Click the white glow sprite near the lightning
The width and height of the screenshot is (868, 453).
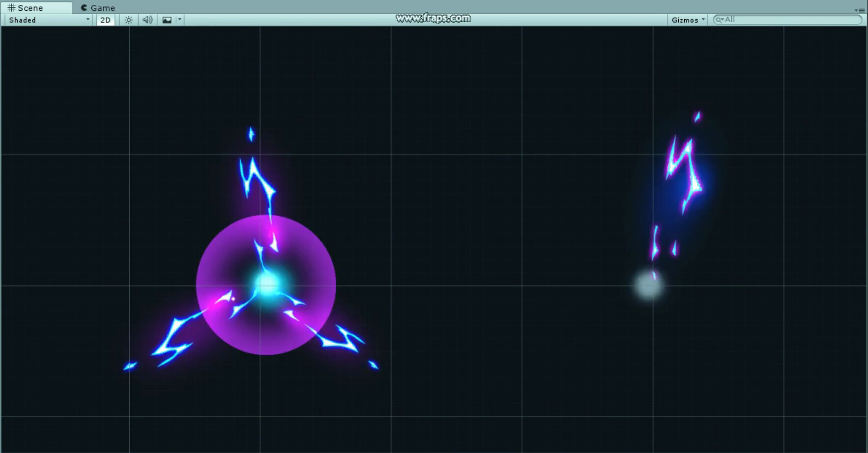tap(648, 285)
